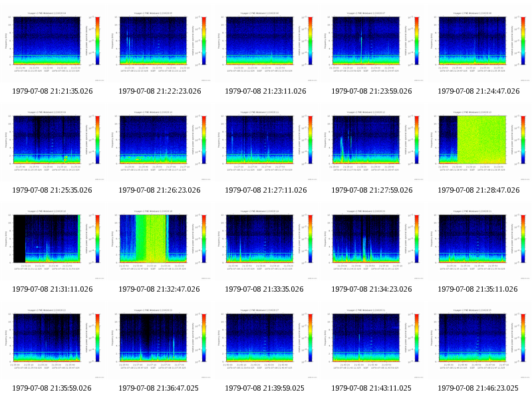This screenshot has height=396, width=532.
Task: Open the 21:39:59.025 spectrogram thumbnail
Action: [265, 342]
